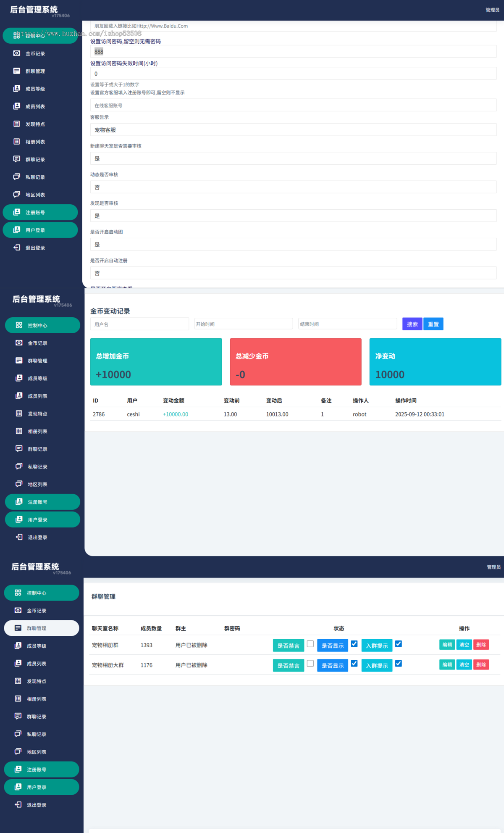Click the red 删除 button for 宠物相册大群
The height and width of the screenshot is (833, 504).
point(481,664)
